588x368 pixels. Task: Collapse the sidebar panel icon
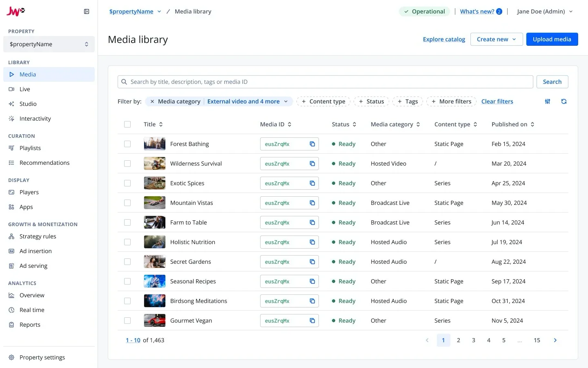pos(87,11)
